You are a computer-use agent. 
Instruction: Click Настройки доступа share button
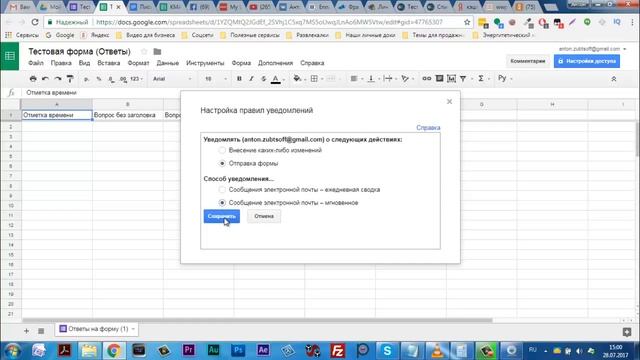point(587,61)
